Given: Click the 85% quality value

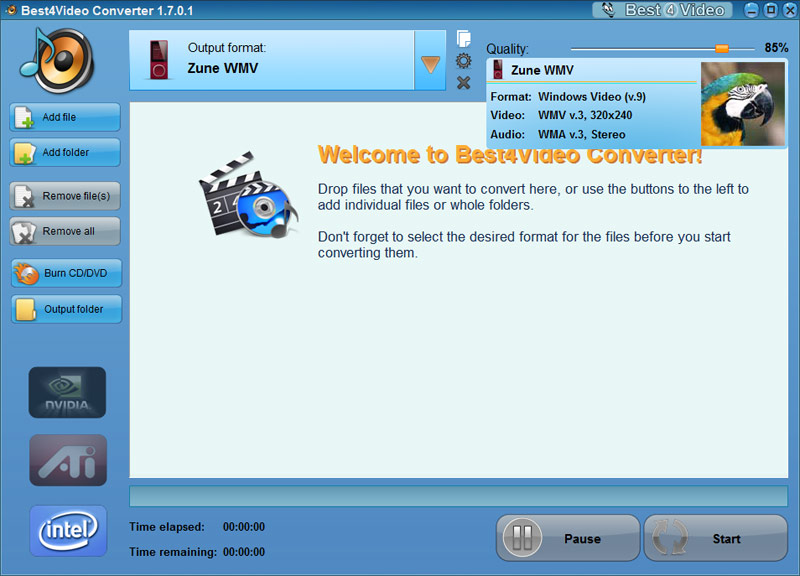Looking at the screenshot, I should click(x=776, y=48).
